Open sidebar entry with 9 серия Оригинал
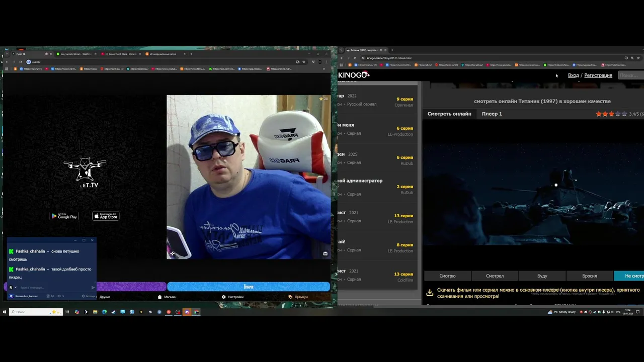 377,101
